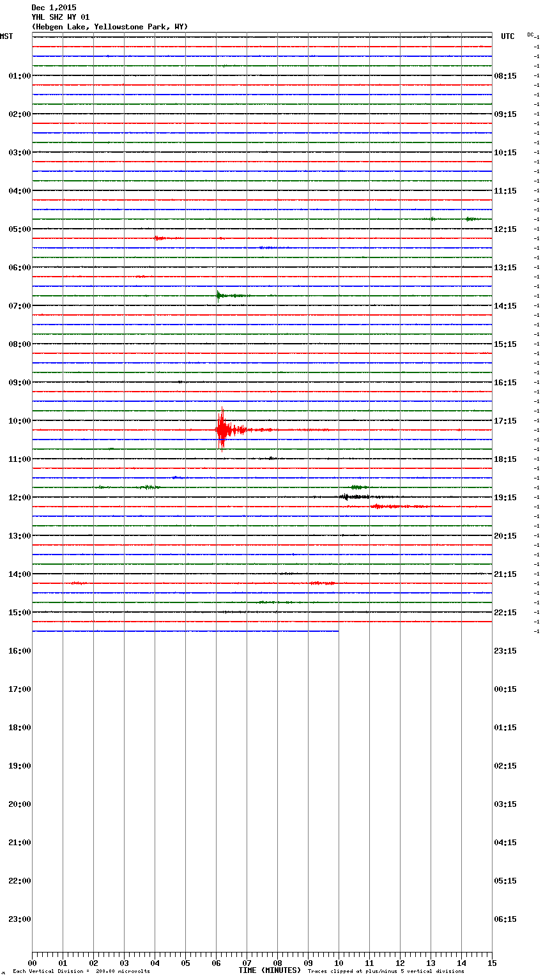Viewport: 543px width, 980px height.
Task: Click the 08:15 UTC time label
Action: tap(505, 76)
